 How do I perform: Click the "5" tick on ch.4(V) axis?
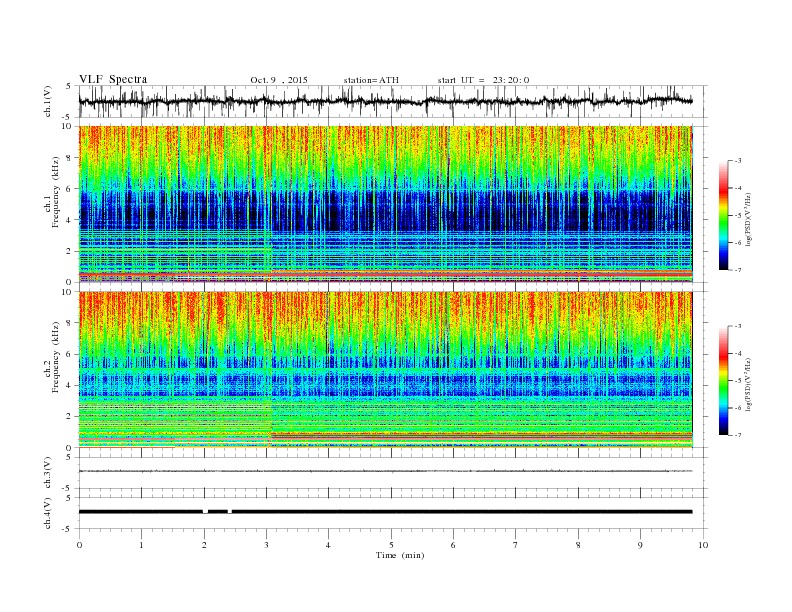click(x=69, y=498)
